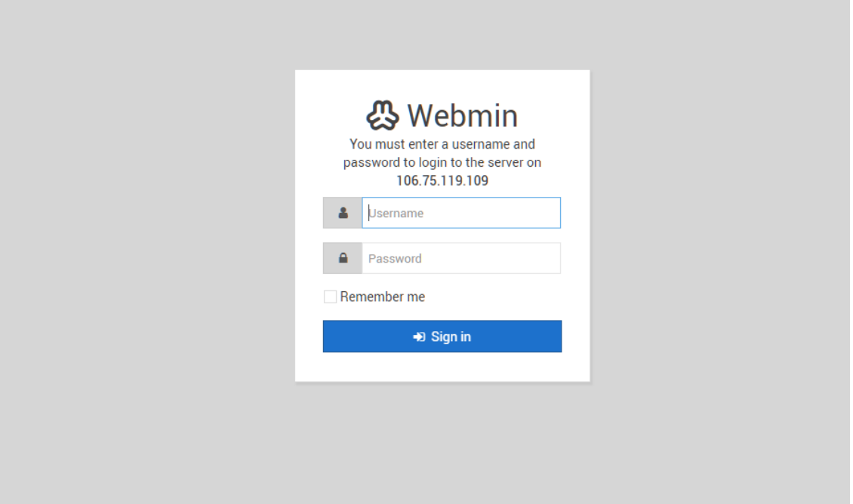This screenshot has width=853, height=504.
Task: Select the Password placeholder text
Action: tap(395, 258)
